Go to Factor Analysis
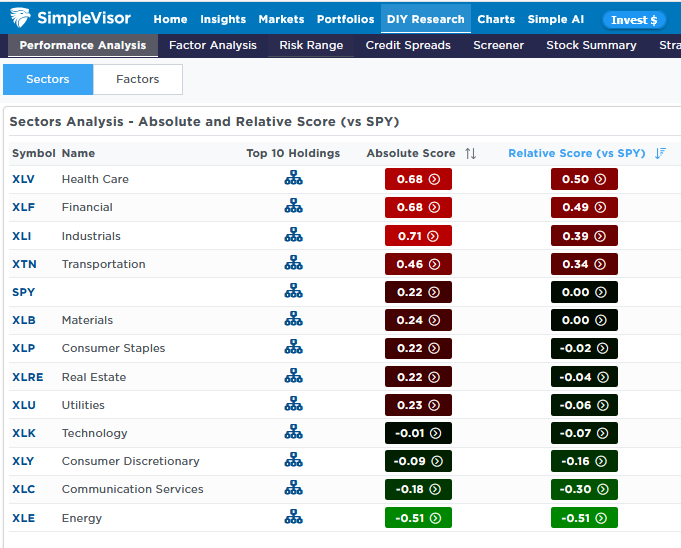Image resolution: width=681 pixels, height=548 pixels. click(213, 45)
